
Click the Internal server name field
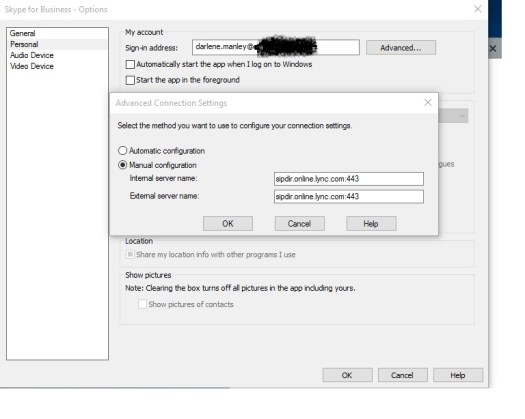[x=349, y=179]
